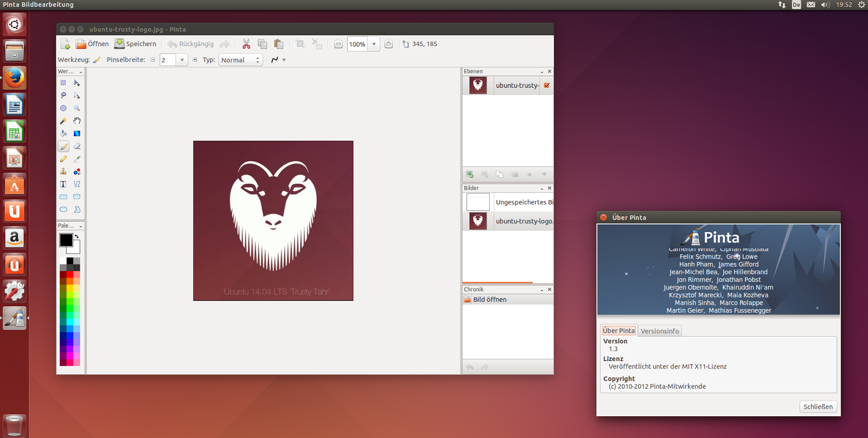Select ubuntu-trusty-logo in Bilder list
This screenshot has width=868, height=438.
click(x=508, y=221)
